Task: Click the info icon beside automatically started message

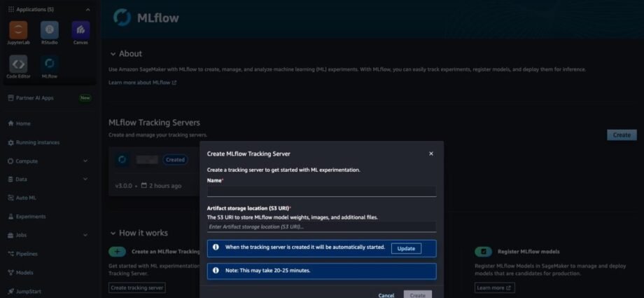Action: click(216, 248)
